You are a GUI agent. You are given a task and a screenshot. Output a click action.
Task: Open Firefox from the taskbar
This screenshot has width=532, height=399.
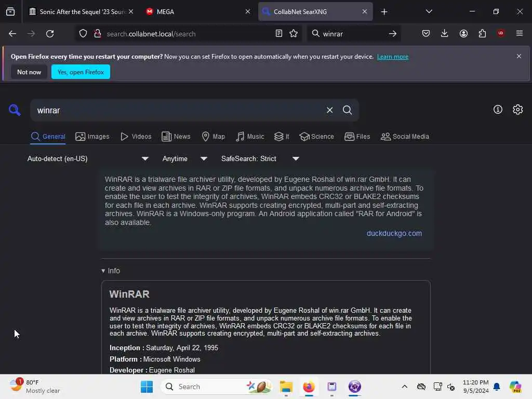pyautogui.click(x=309, y=387)
